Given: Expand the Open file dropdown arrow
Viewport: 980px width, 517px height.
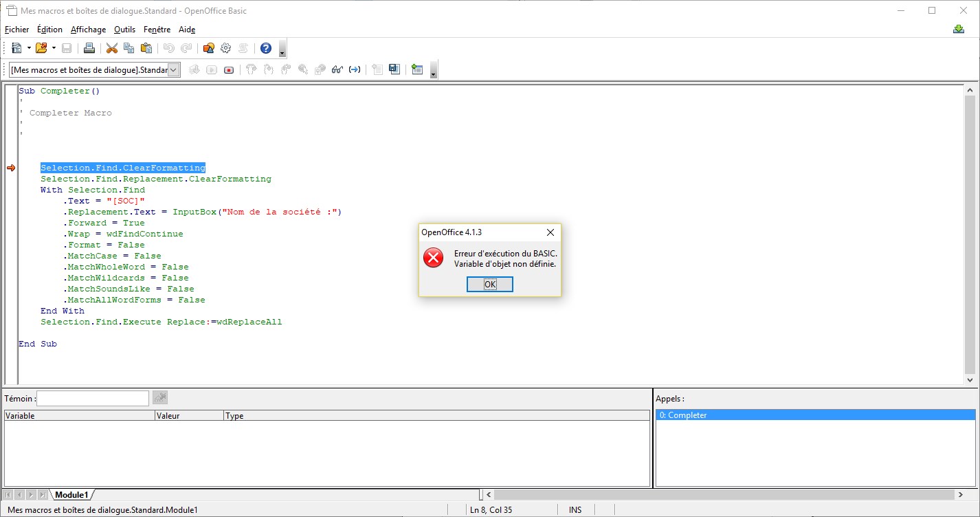Looking at the screenshot, I should pyautogui.click(x=54, y=48).
